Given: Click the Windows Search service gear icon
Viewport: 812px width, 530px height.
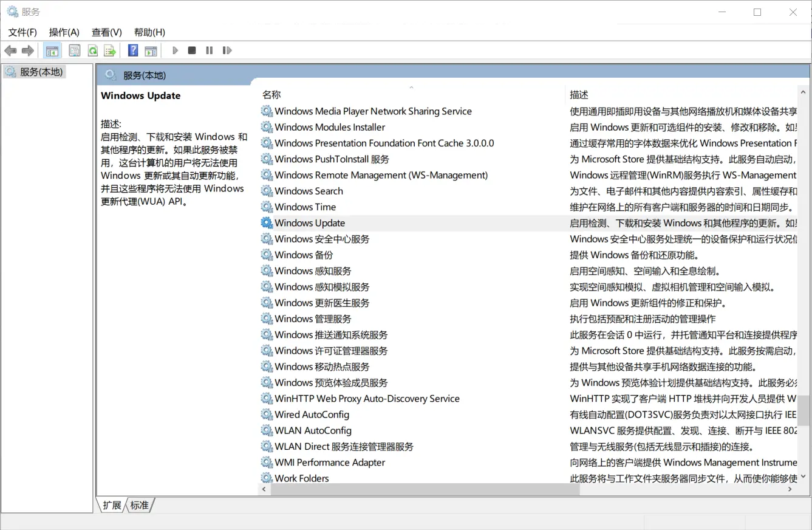Looking at the screenshot, I should (x=267, y=191).
